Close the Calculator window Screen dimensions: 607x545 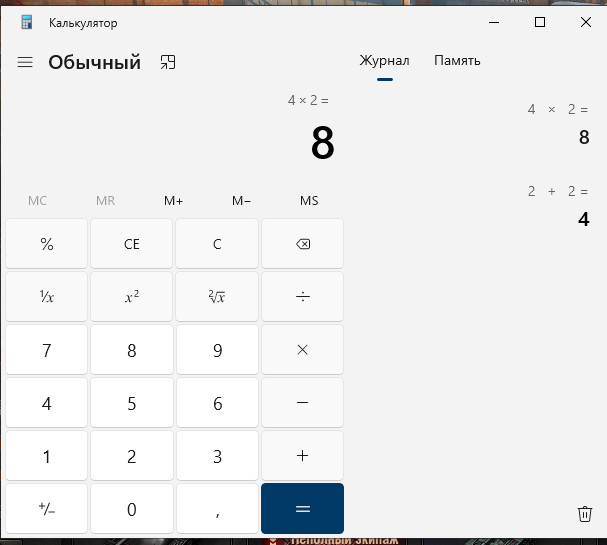coord(586,22)
